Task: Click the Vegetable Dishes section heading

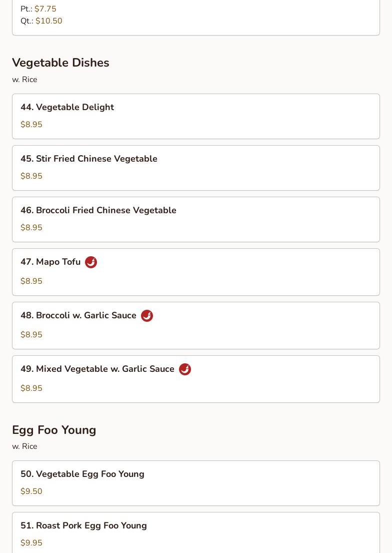Action: pyautogui.click(x=60, y=63)
